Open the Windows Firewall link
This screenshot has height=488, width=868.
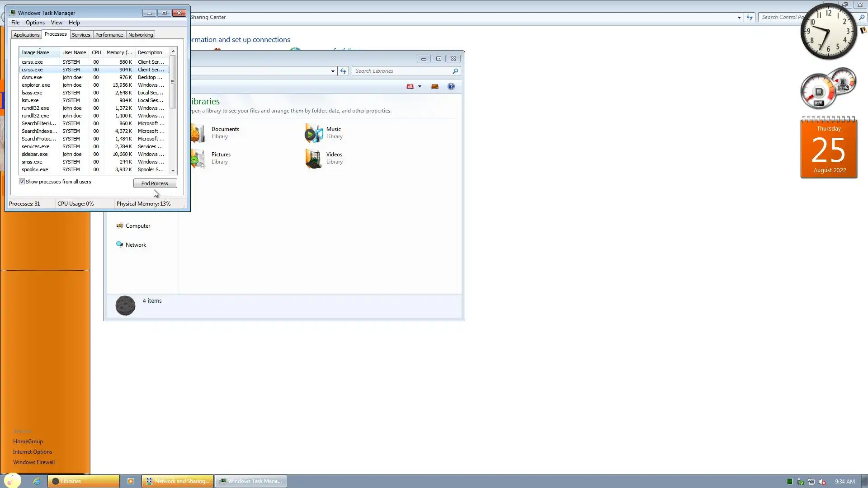point(34,462)
